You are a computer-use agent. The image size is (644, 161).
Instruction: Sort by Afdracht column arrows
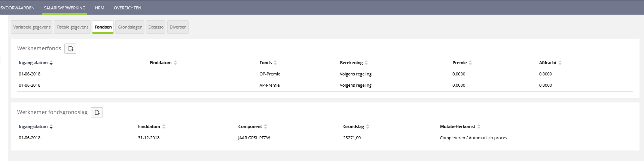(560, 63)
